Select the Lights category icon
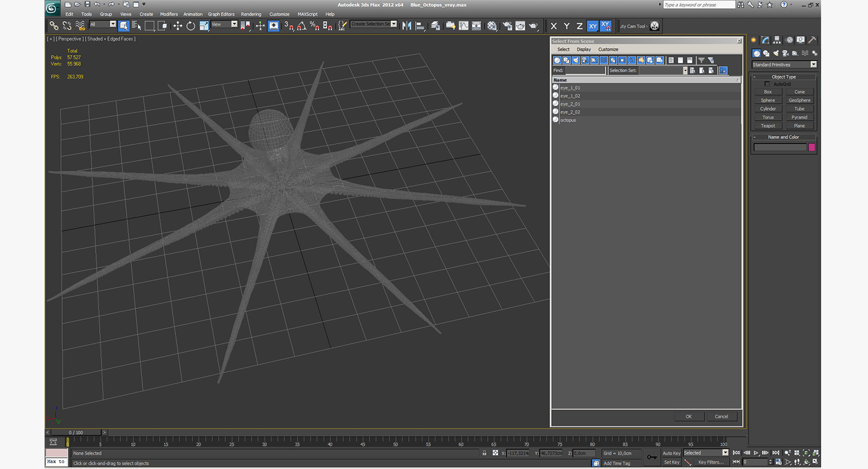 click(776, 53)
